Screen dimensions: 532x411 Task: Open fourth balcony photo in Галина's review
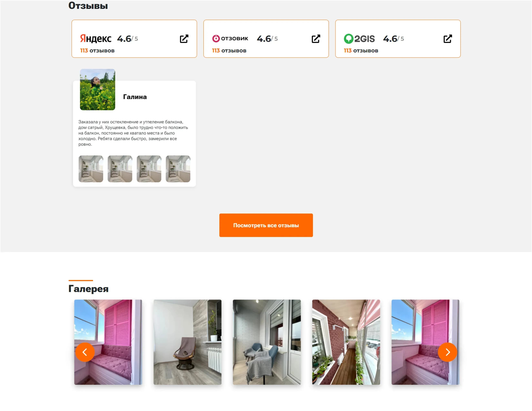pyautogui.click(x=178, y=169)
